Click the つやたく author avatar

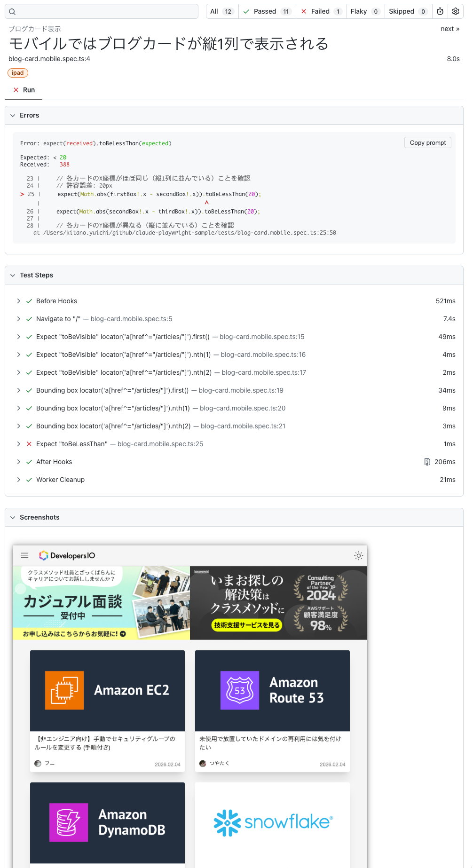click(x=203, y=763)
